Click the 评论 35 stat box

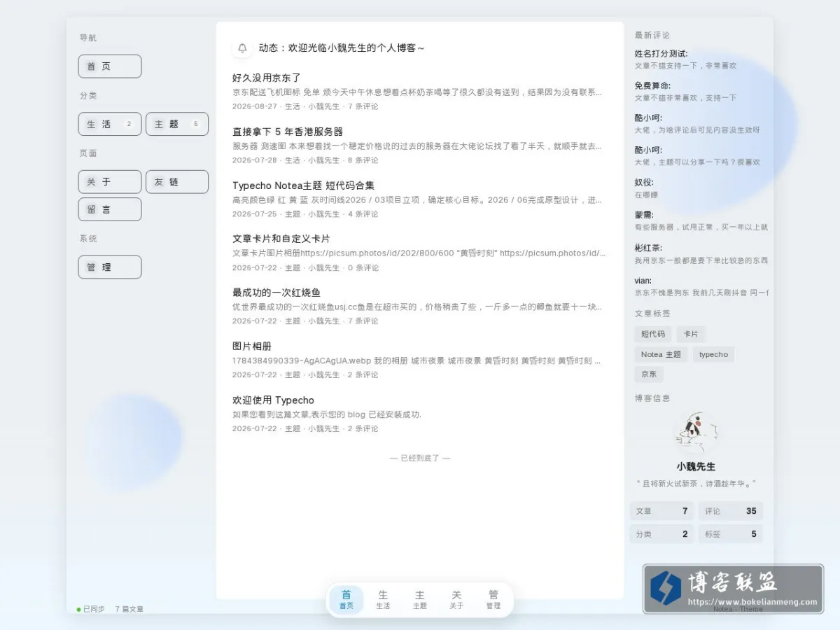(731, 511)
